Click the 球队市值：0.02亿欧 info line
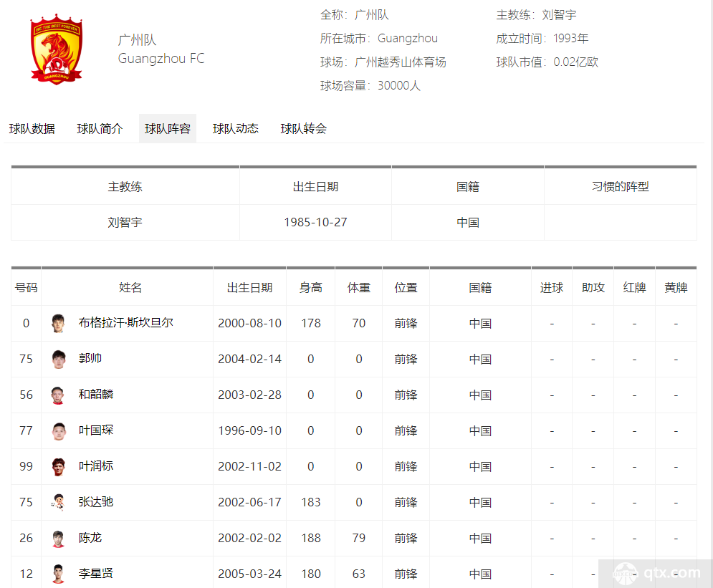This screenshot has width=713, height=588. click(547, 62)
